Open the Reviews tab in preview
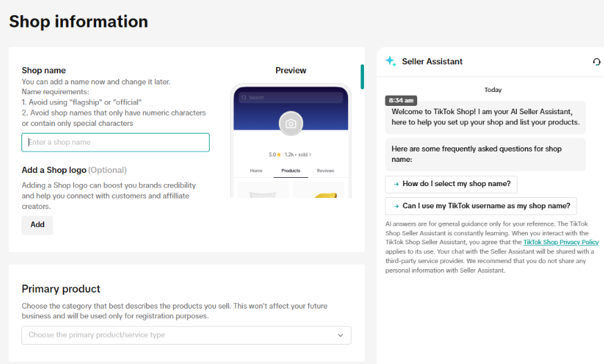Viewport: 604px width, 364px height. [x=325, y=171]
